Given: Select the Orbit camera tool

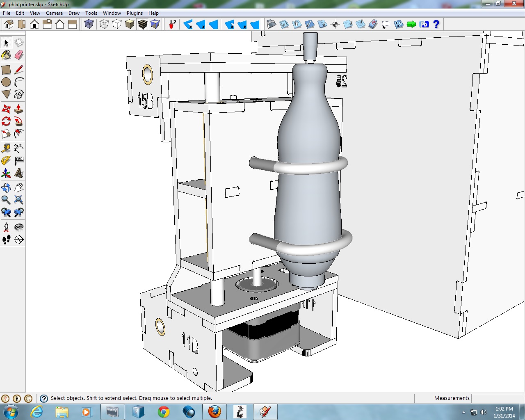Looking at the screenshot, I should (6, 187).
